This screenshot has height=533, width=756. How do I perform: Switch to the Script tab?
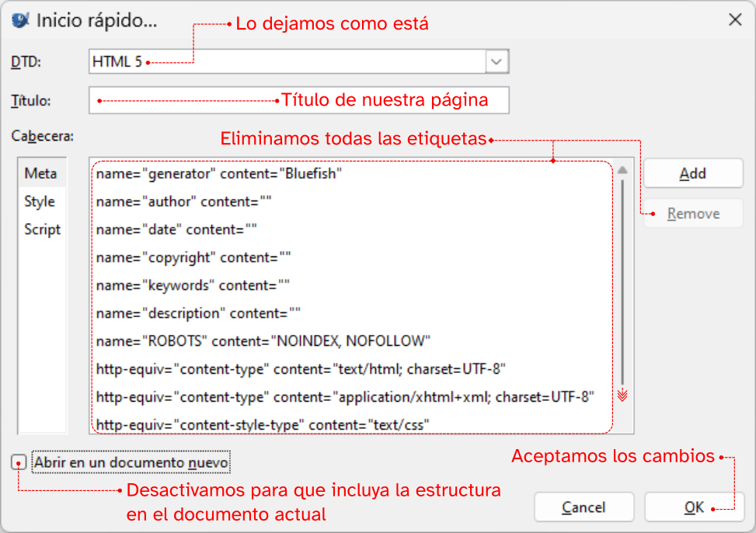(42, 229)
